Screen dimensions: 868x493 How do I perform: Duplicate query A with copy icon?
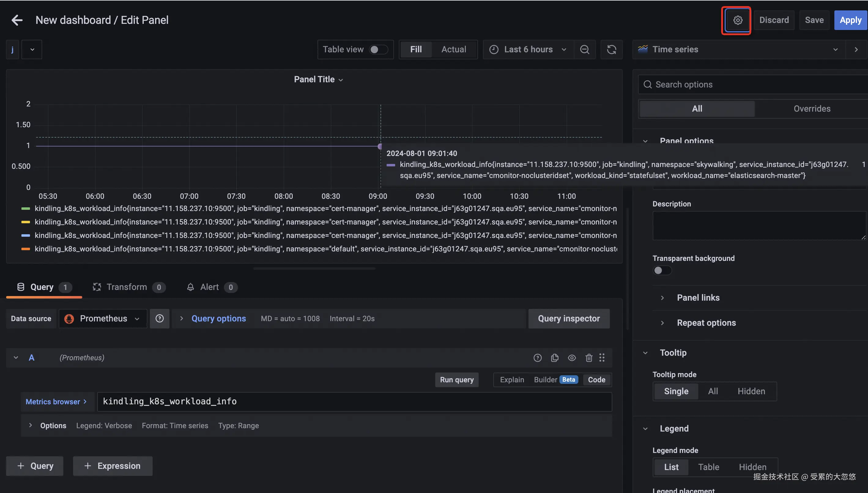coord(555,358)
